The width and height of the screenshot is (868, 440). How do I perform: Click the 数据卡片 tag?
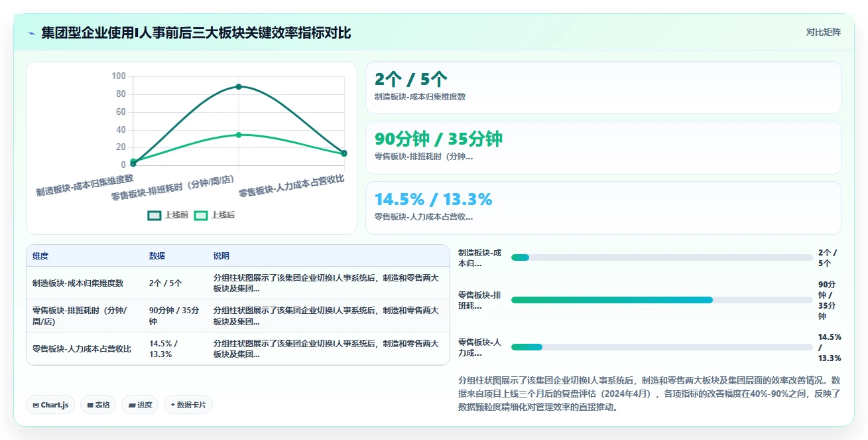[188, 405]
